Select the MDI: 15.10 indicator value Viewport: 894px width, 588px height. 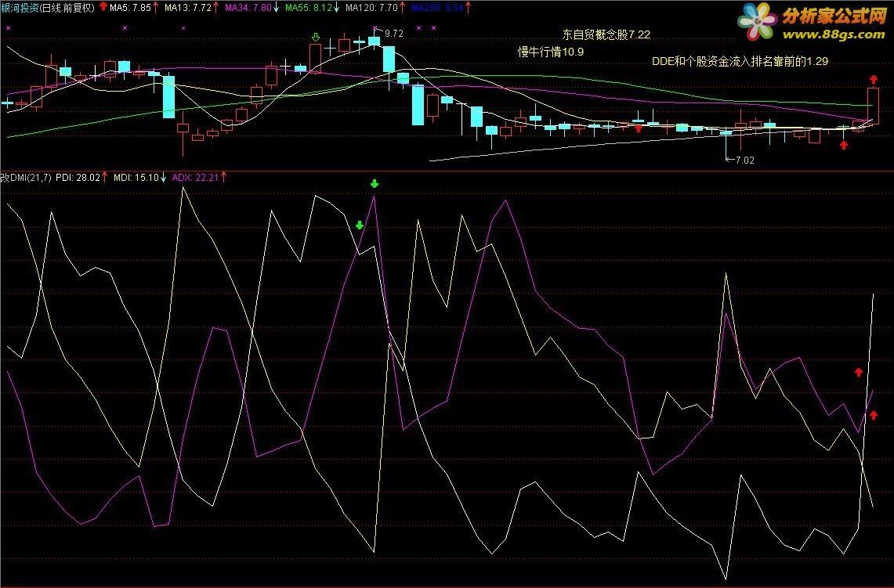[136, 177]
